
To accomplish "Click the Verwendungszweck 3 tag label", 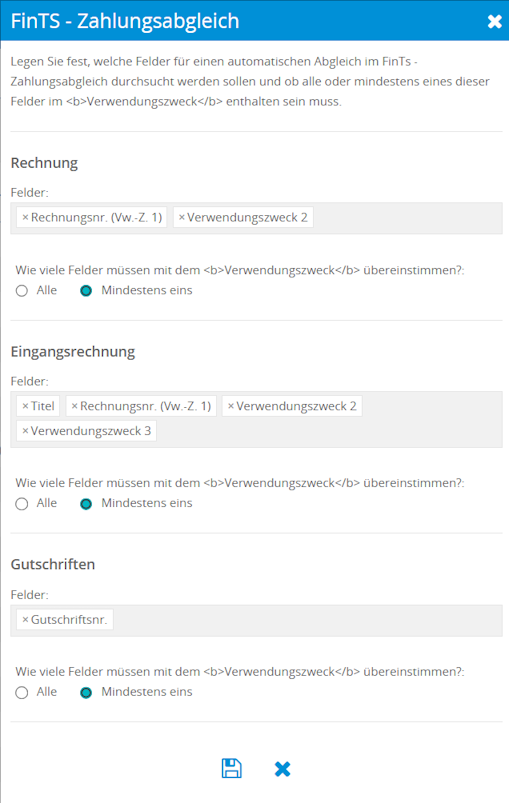I will [x=91, y=431].
